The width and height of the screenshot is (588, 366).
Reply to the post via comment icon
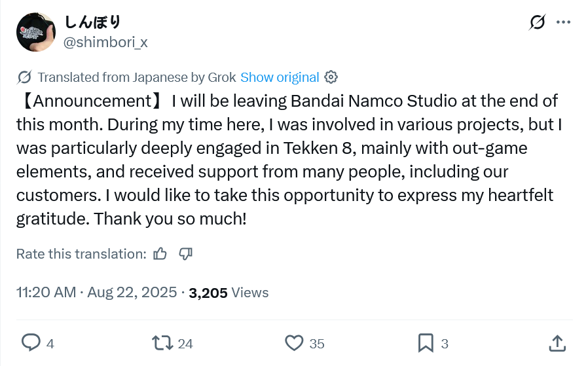pyautogui.click(x=31, y=342)
